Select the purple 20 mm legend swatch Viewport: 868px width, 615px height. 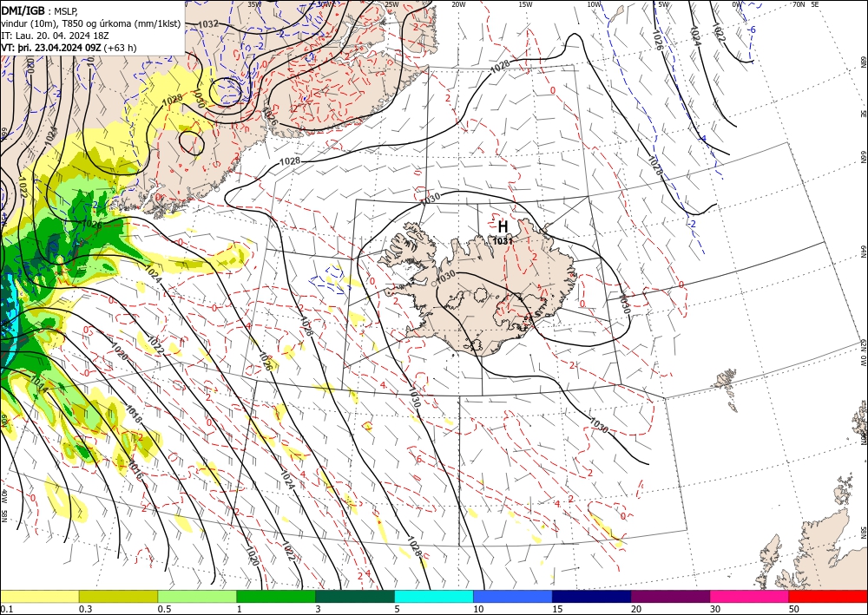tap(670, 596)
